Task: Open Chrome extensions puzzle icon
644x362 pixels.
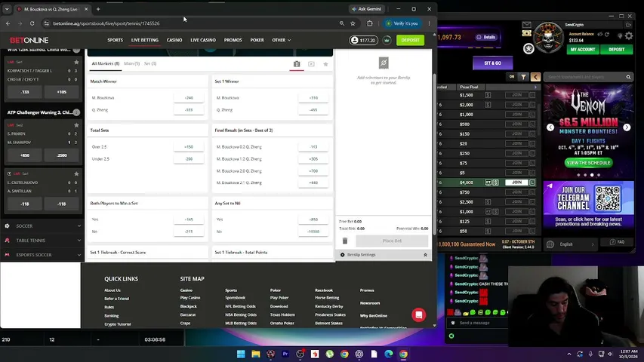Action: point(370,23)
